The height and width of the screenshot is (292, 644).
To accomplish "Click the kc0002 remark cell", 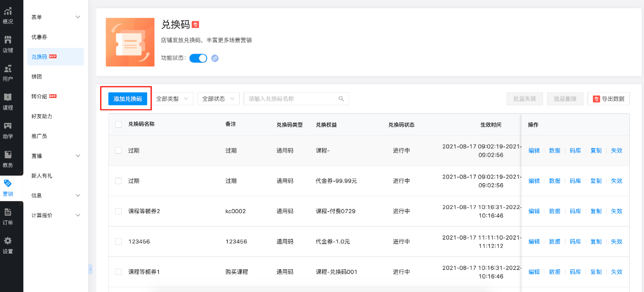I will (235, 211).
